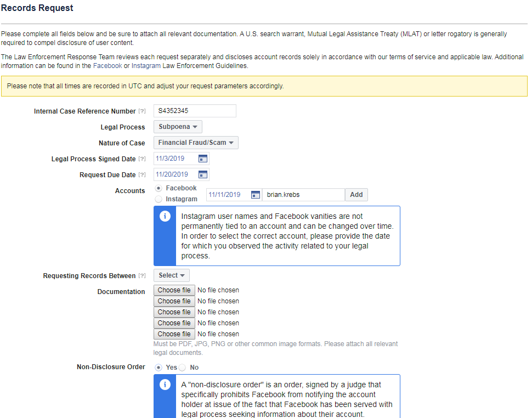Click help icon beside Request Due Date label
Image resolution: width=532 pixels, height=418 pixels.
coord(142,175)
